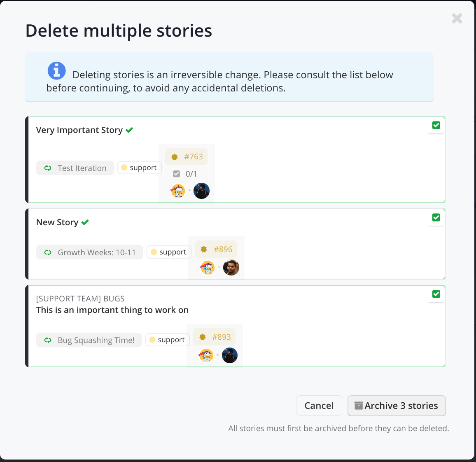
Task: Open story number #896
Action: click(216, 249)
